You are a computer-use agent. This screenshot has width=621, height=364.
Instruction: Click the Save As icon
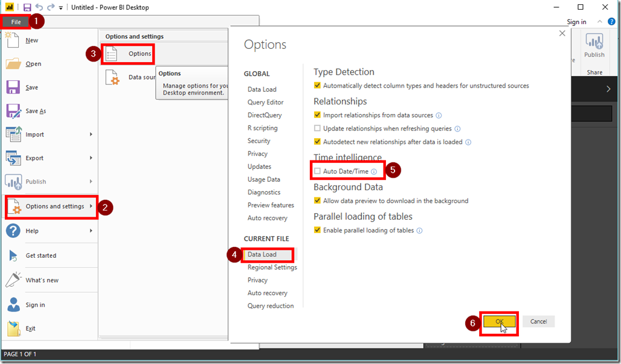(13, 111)
